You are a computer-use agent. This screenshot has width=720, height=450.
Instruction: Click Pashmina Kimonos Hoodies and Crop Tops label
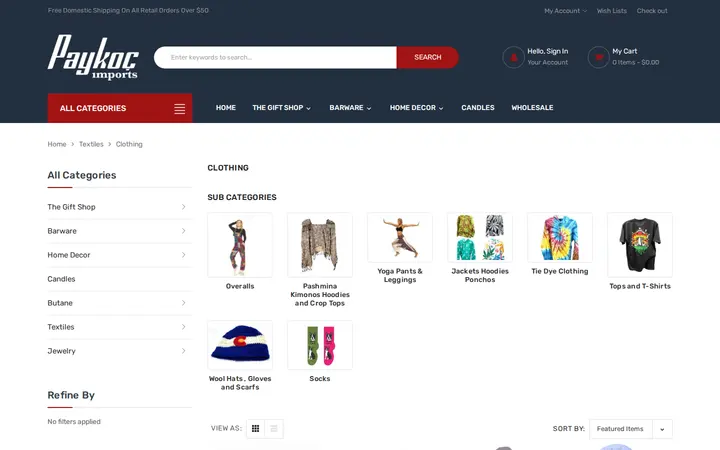point(320,295)
